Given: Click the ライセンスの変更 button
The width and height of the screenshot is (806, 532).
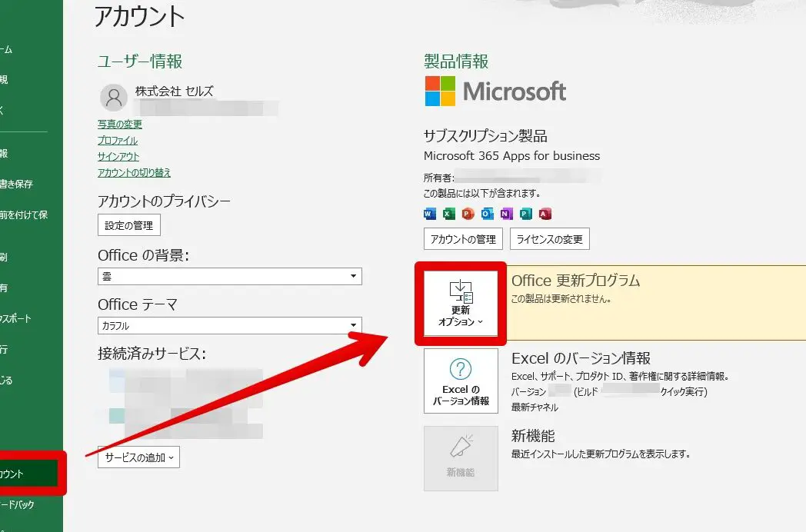Looking at the screenshot, I should pos(549,238).
